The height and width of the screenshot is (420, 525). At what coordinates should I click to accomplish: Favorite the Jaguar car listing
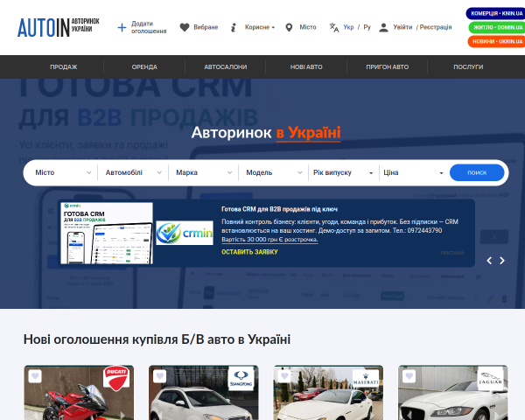coord(409,375)
